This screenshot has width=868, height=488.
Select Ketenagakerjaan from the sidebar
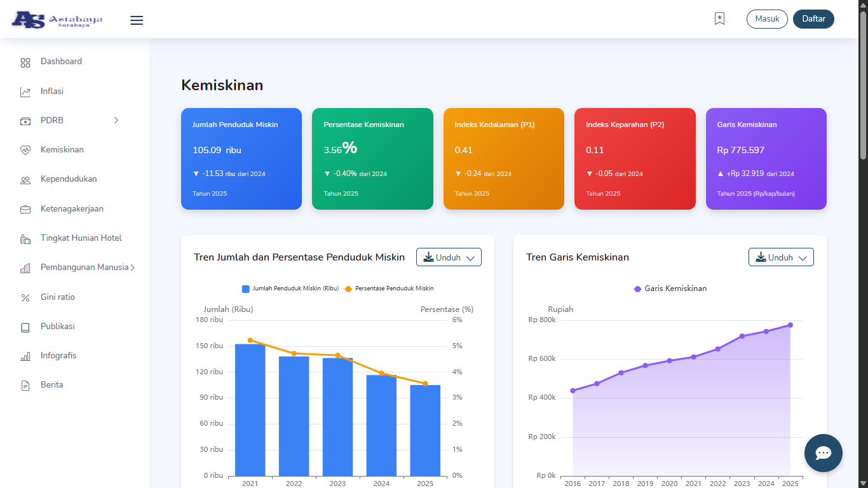coord(72,209)
